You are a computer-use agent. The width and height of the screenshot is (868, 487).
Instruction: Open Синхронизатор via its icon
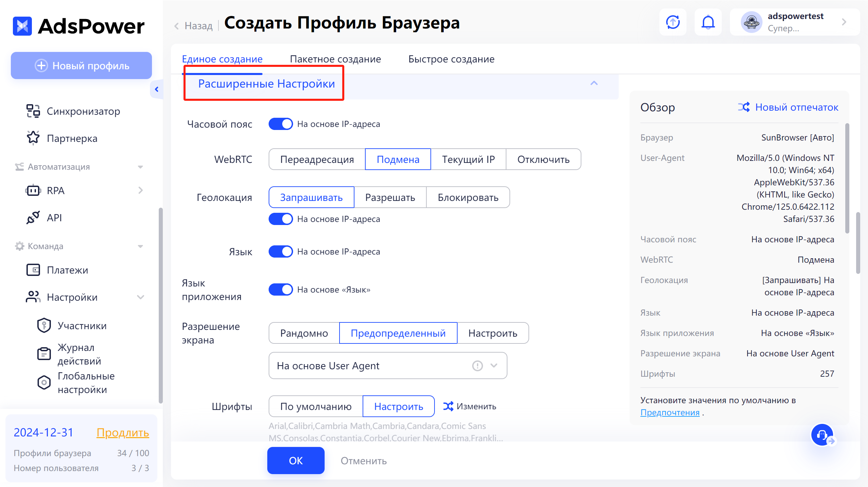point(33,111)
